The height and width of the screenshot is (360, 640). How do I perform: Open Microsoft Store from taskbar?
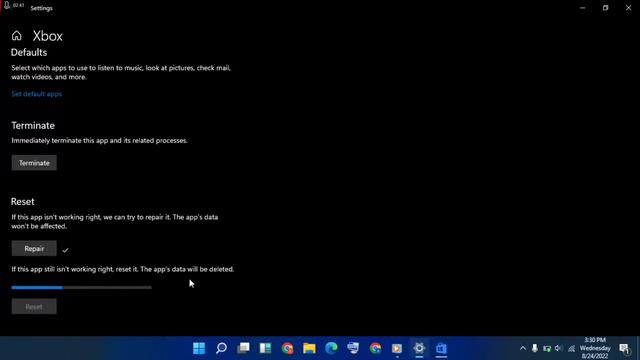tap(441, 348)
